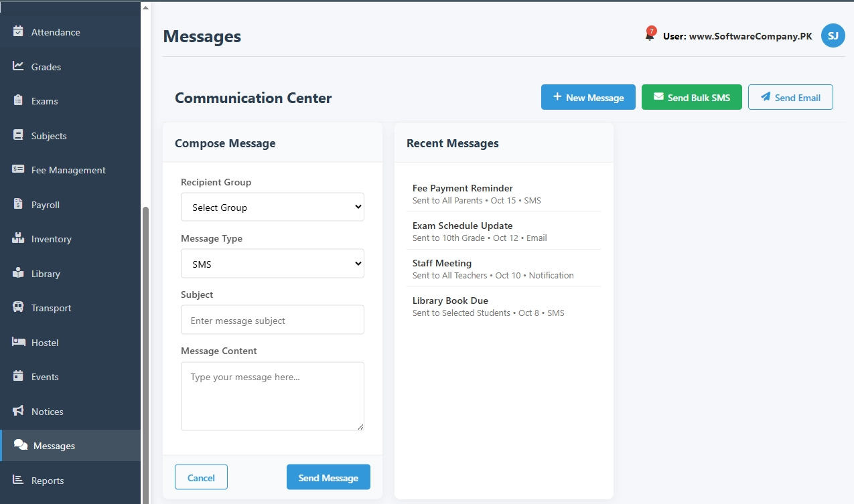
Task: Click the Grades chart icon in sidebar
Action: point(18,66)
